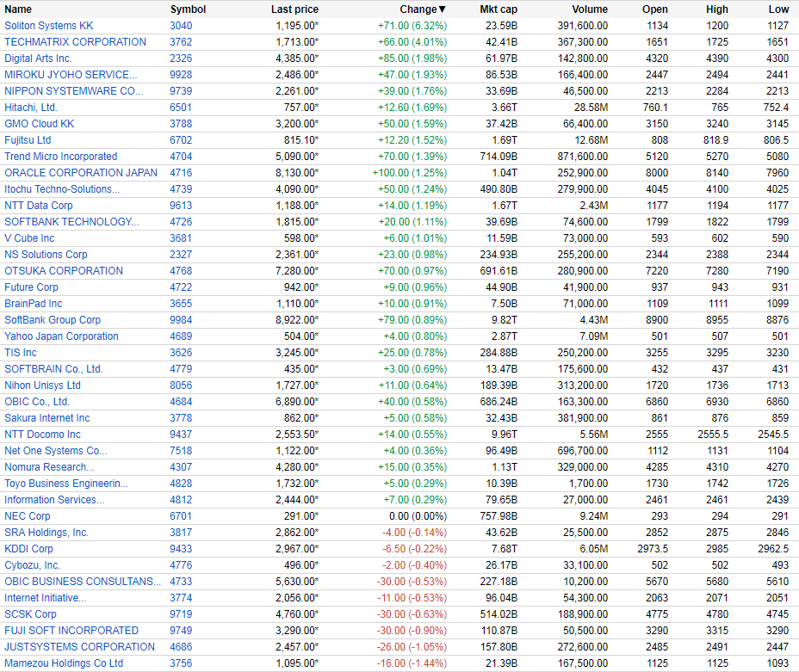The height and width of the screenshot is (672, 799).
Task: Open SRA Holdings, Inc. link
Action: tap(46, 532)
